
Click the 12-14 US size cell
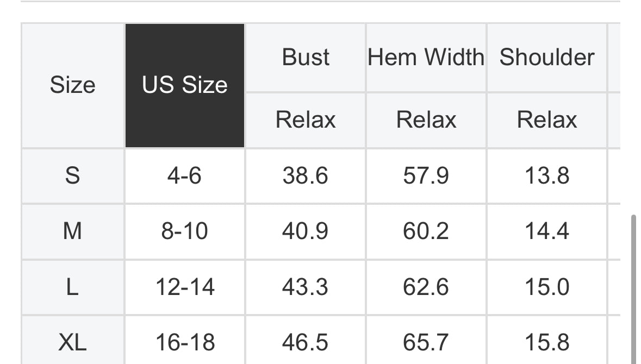(185, 287)
